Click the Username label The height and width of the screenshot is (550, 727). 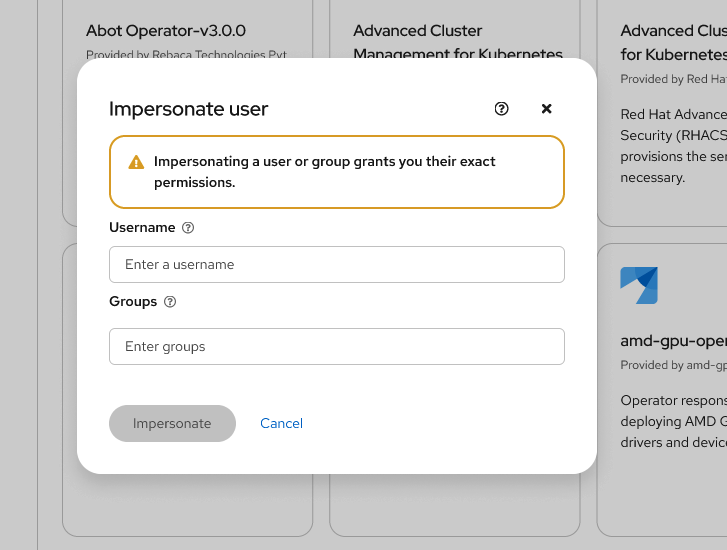point(142,228)
